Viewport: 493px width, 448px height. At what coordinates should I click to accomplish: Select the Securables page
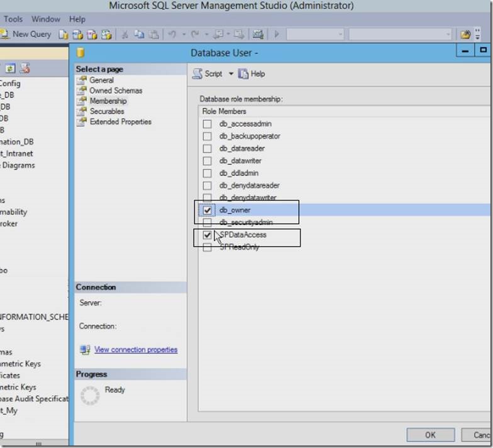pyautogui.click(x=107, y=111)
